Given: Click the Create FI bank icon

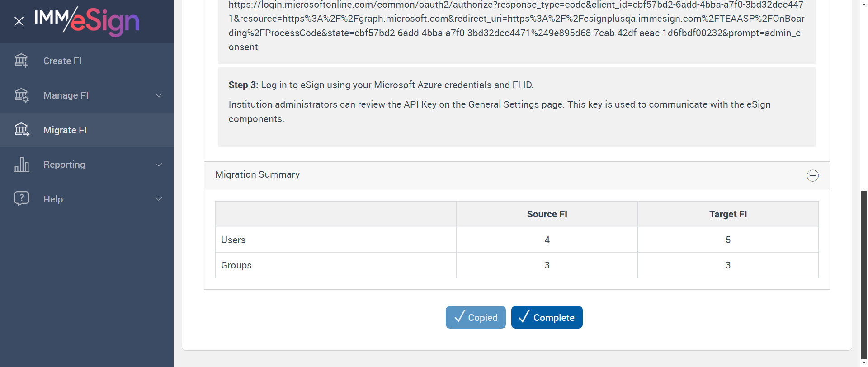Looking at the screenshot, I should click(21, 61).
